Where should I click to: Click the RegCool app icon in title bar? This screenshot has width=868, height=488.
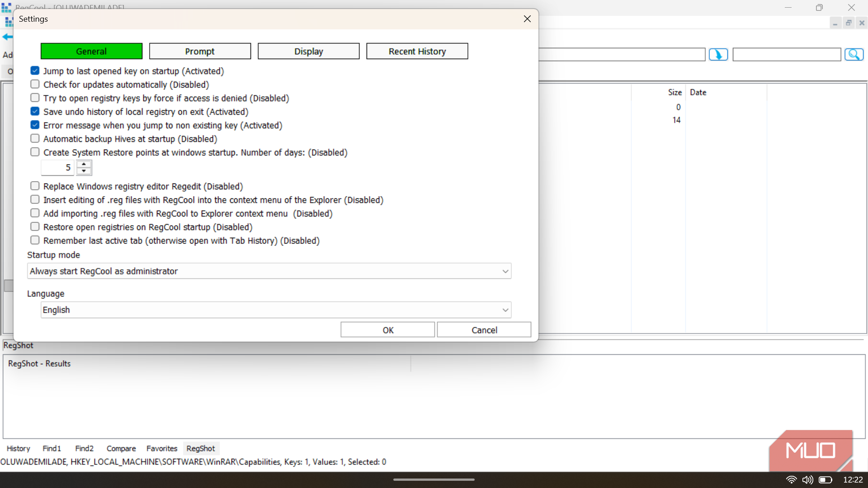coord(6,7)
